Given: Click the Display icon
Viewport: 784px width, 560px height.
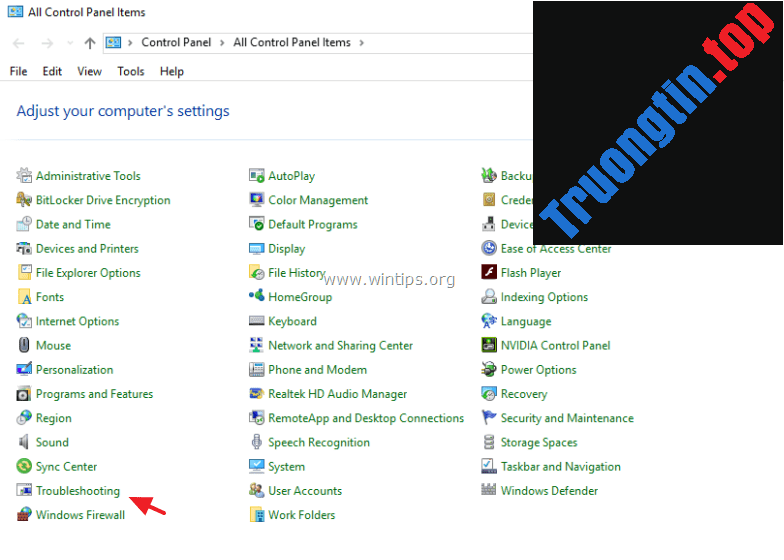Looking at the screenshot, I should [256, 248].
